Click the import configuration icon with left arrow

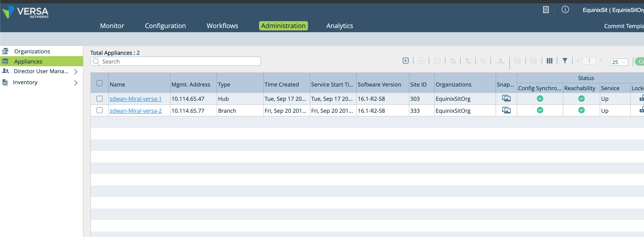517,61
